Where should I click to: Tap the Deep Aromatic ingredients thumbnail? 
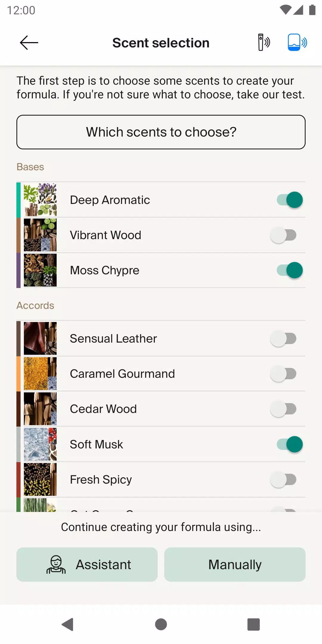[x=40, y=200]
